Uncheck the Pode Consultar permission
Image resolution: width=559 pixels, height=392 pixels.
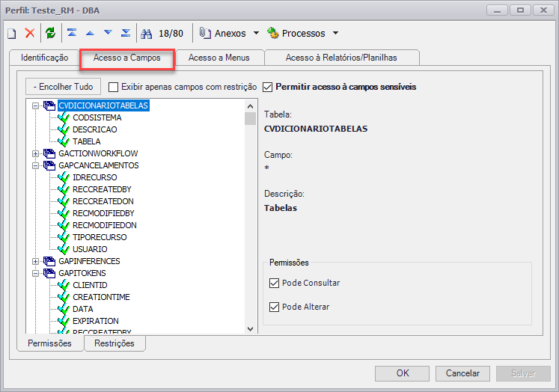tap(274, 283)
